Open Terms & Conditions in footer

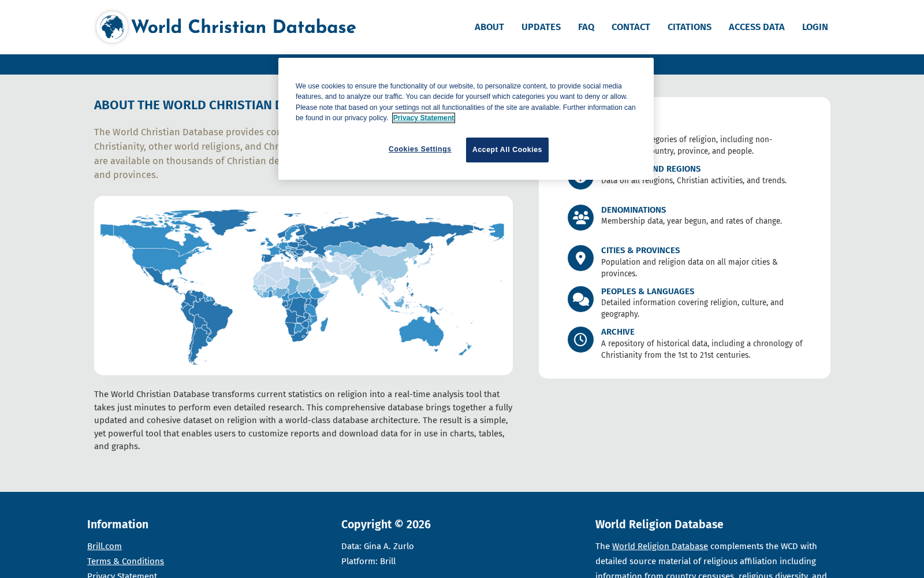125,561
